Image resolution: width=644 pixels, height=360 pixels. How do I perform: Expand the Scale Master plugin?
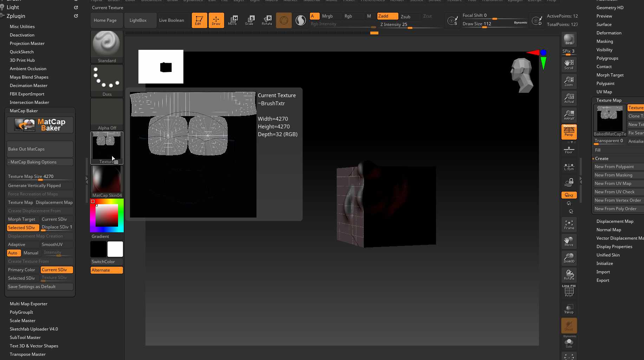22,321
